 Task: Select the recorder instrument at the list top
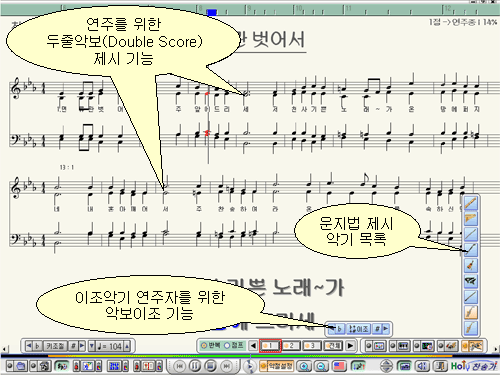(471, 203)
